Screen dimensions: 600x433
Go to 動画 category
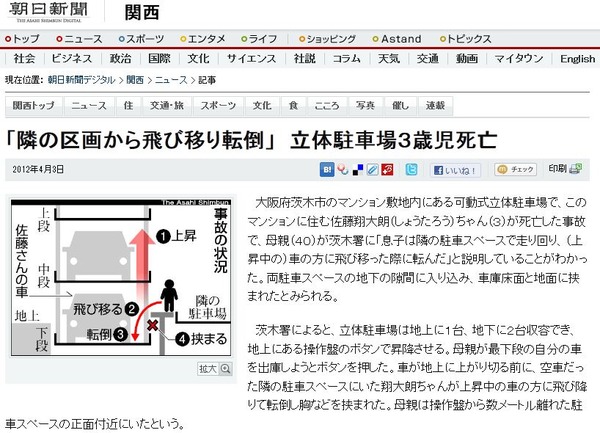point(467,59)
